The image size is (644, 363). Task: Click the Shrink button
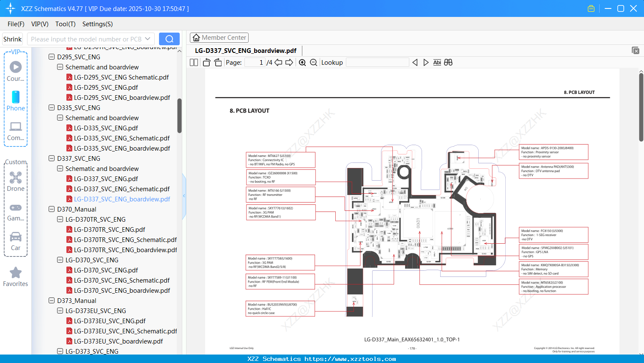12,38
